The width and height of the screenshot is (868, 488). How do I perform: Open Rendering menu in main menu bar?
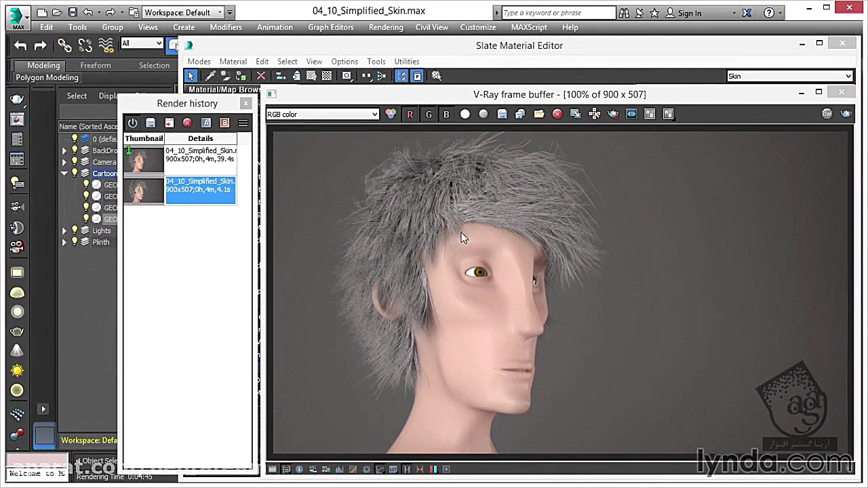point(386,27)
